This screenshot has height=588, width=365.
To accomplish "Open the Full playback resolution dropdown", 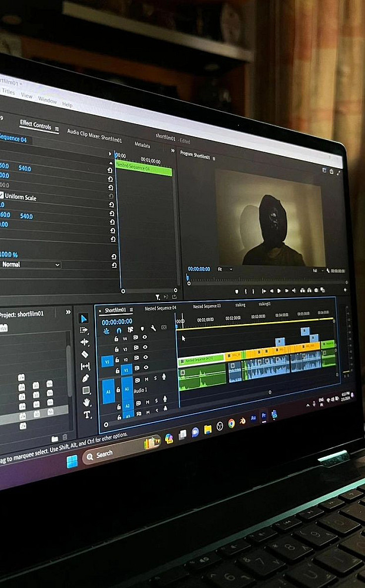I will pos(317,270).
